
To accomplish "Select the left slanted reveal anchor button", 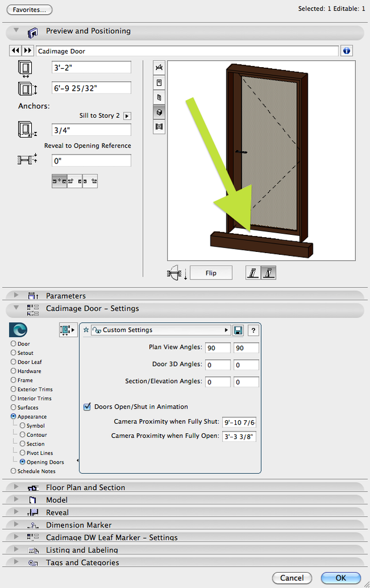I will tap(253, 273).
